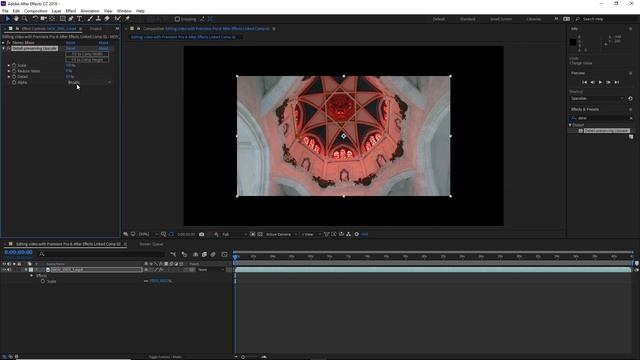The height and width of the screenshot is (360, 640).
Task: Play the composition from the Preview panel
Action: pos(600,82)
